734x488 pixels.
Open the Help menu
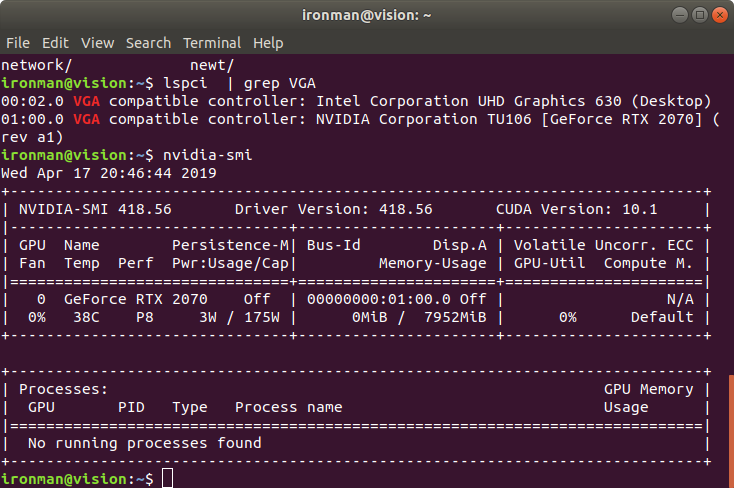click(x=268, y=43)
